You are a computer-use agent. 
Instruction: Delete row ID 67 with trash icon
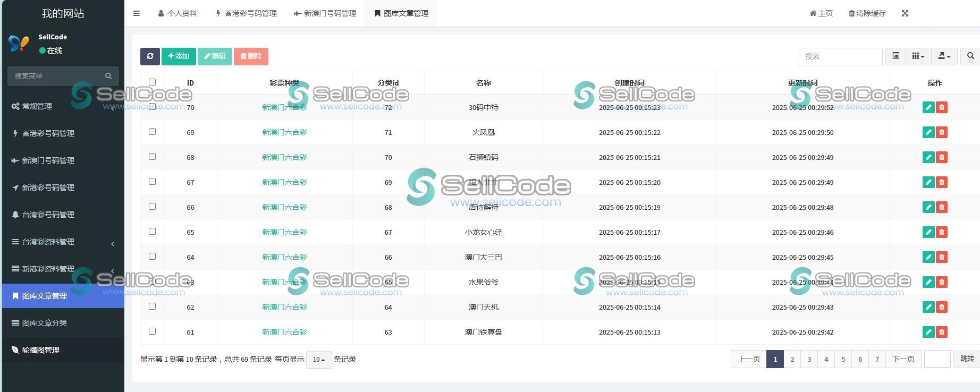point(942,182)
